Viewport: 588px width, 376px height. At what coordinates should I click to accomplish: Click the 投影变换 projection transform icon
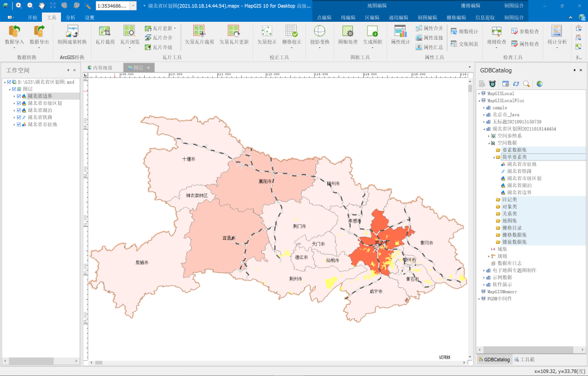click(x=320, y=32)
